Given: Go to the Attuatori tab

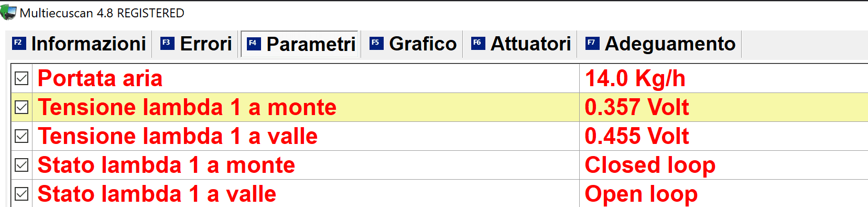Looking at the screenshot, I should [x=521, y=44].
